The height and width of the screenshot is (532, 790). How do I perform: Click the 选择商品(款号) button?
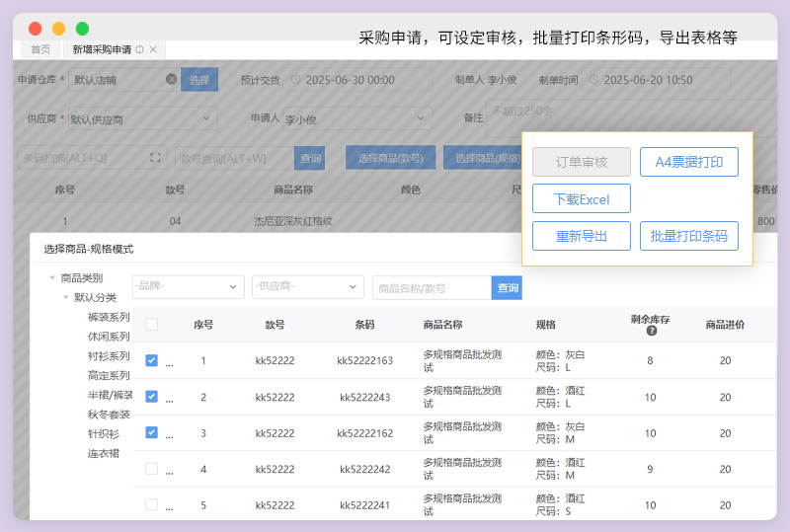point(390,158)
